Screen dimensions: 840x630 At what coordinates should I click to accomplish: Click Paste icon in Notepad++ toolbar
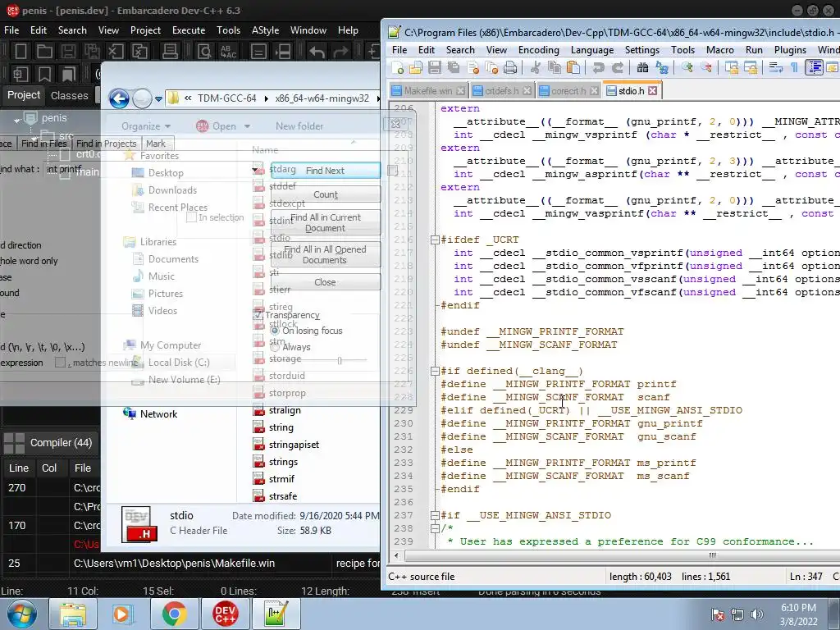(573, 67)
